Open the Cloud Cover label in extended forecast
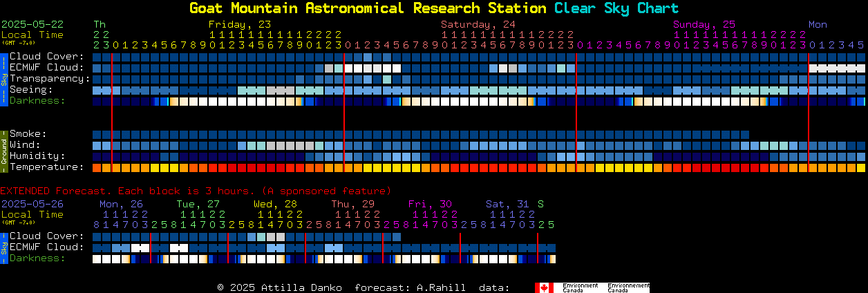The image size is (868, 293). click(x=47, y=236)
